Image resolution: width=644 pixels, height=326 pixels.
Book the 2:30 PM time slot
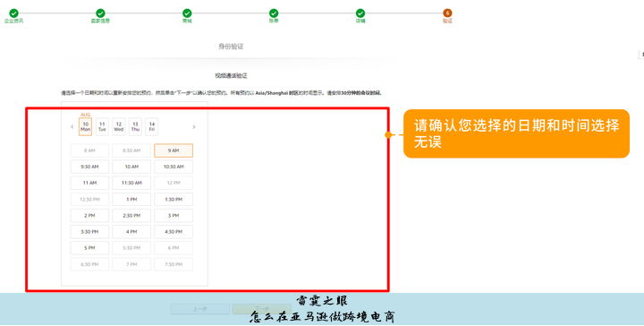[131, 216]
